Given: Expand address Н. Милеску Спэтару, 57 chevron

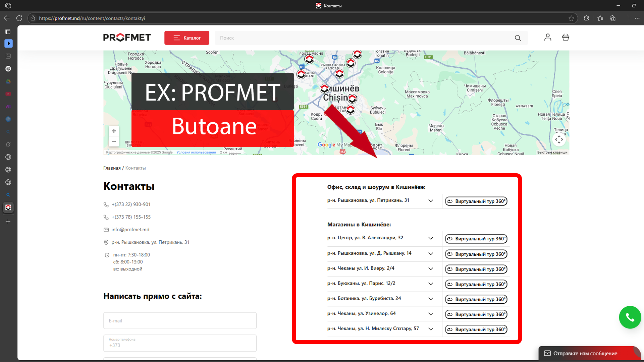Looking at the screenshot, I should (x=431, y=329).
